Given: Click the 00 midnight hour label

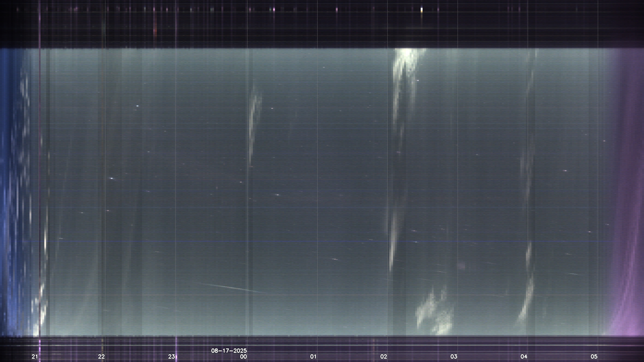Looking at the screenshot, I should (243, 357).
